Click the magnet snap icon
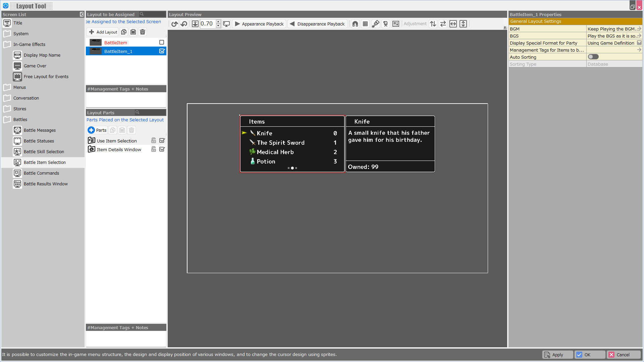644x362 pixels. coord(355,24)
